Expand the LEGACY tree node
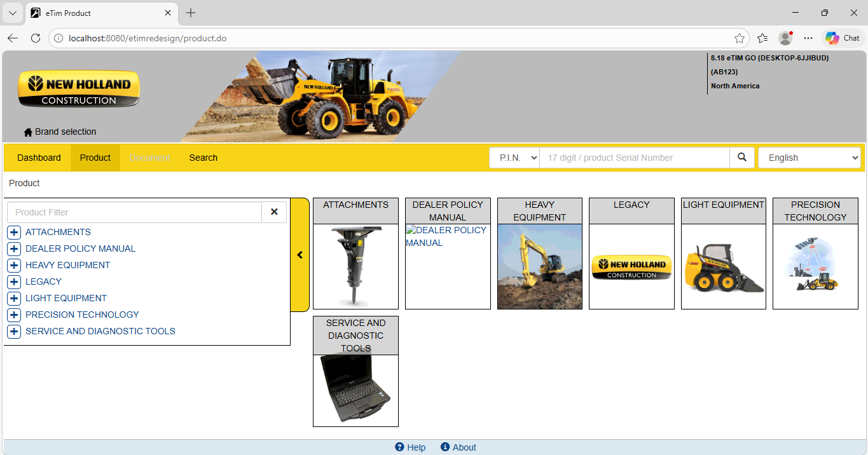 pos(14,282)
